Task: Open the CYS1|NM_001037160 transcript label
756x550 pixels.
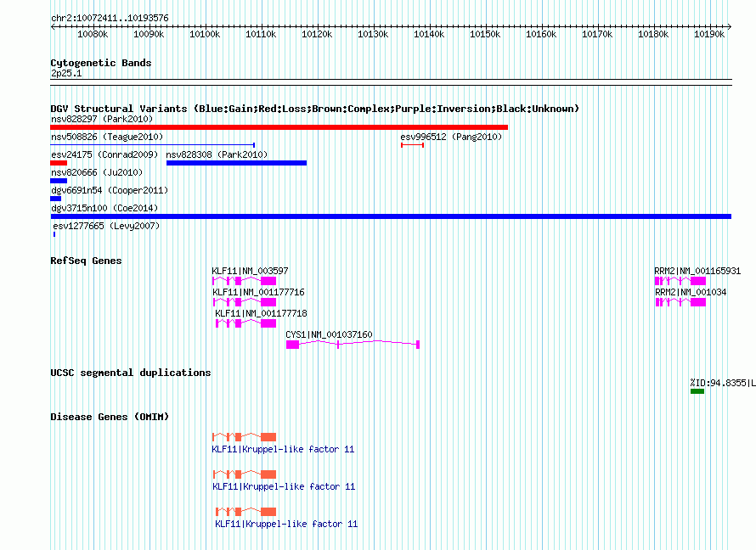Action: [329, 334]
